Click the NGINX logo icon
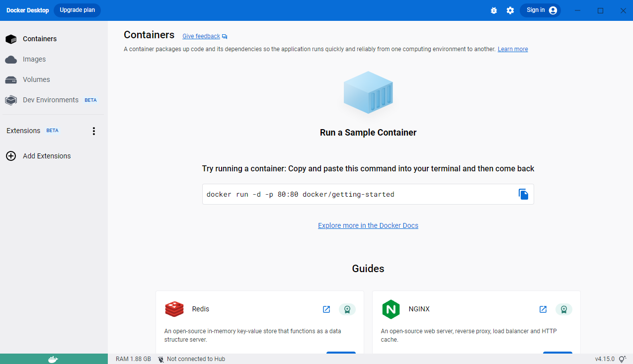633x364 pixels. pos(391,309)
